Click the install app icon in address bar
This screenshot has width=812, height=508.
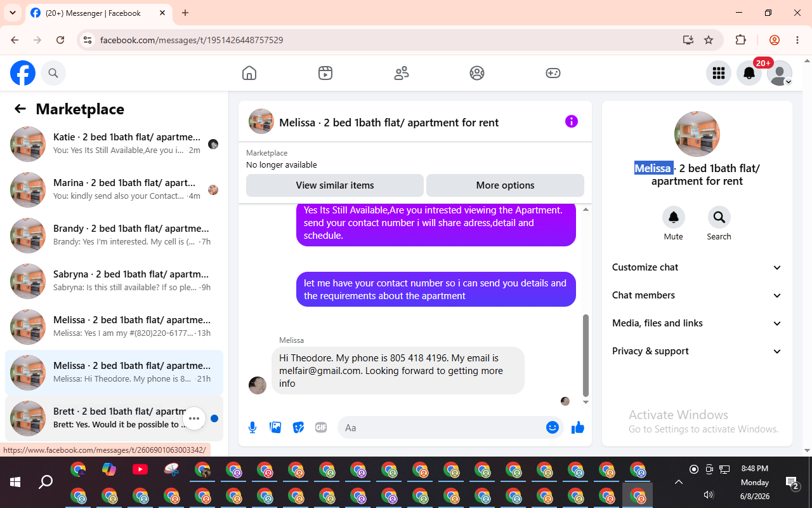point(688,40)
